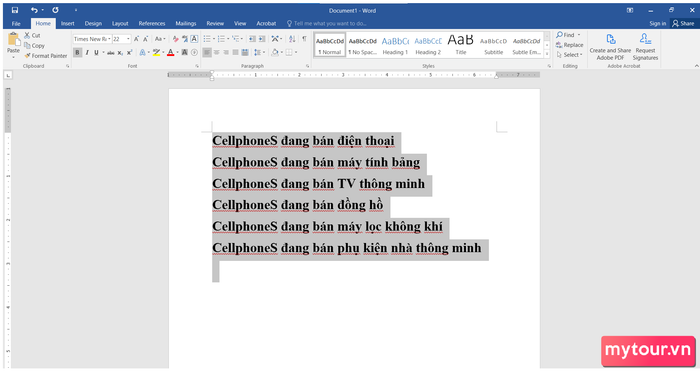Switch to the Mailings tab

tap(186, 24)
